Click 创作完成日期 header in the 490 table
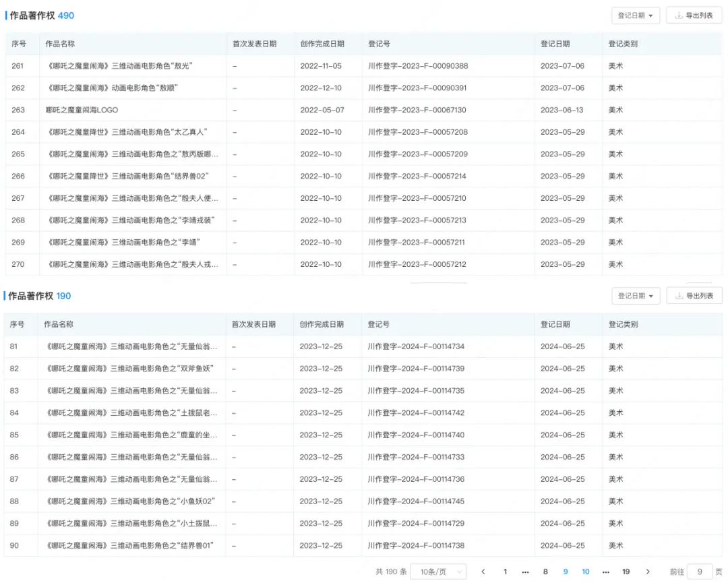Image resolution: width=728 pixels, height=585 pixels. [322, 44]
